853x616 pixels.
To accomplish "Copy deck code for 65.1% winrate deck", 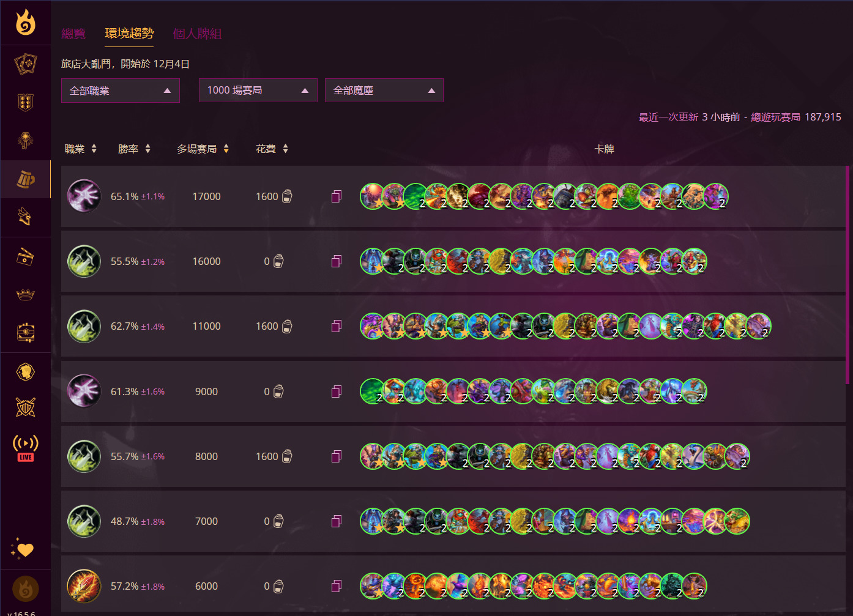I will point(337,196).
